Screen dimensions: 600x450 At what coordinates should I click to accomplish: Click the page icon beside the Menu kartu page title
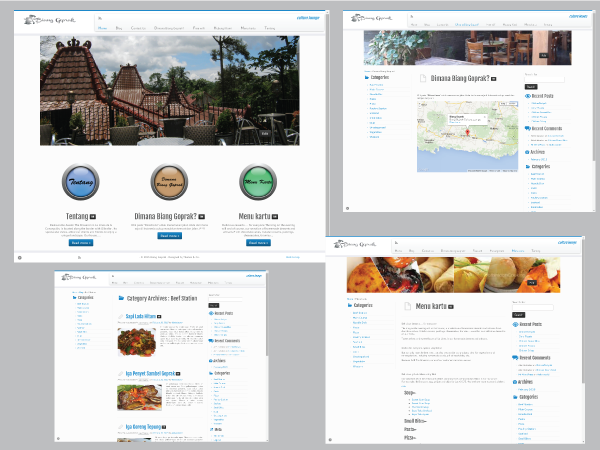(408, 306)
